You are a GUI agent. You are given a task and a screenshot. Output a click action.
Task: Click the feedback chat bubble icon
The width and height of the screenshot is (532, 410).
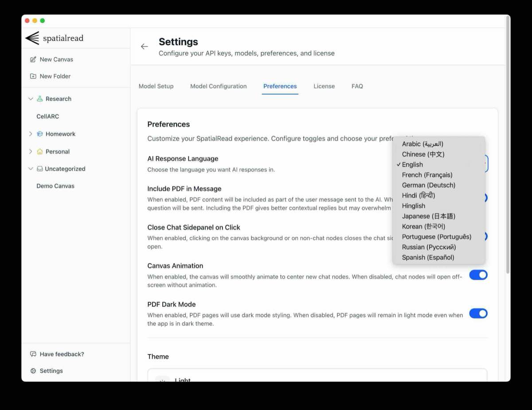click(33, 354)
